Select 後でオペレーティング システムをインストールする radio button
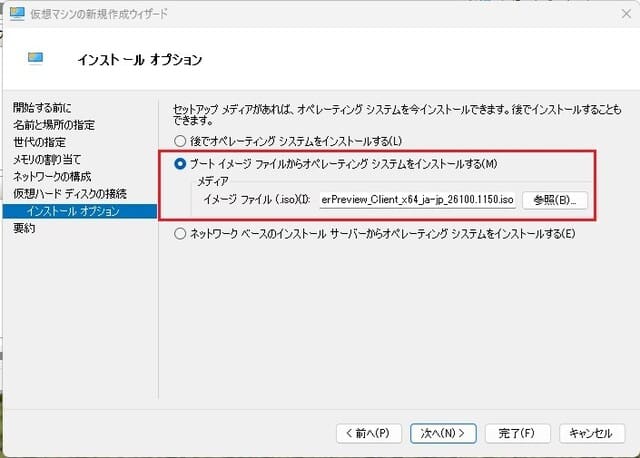This screenshot has height=458, width=640. point(181,141)
